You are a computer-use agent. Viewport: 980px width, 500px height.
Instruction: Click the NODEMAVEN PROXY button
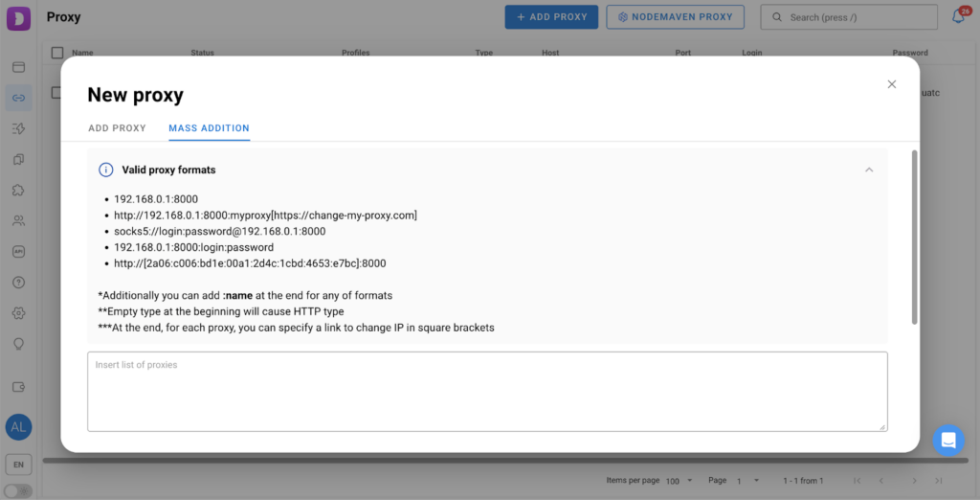point(675,17)
